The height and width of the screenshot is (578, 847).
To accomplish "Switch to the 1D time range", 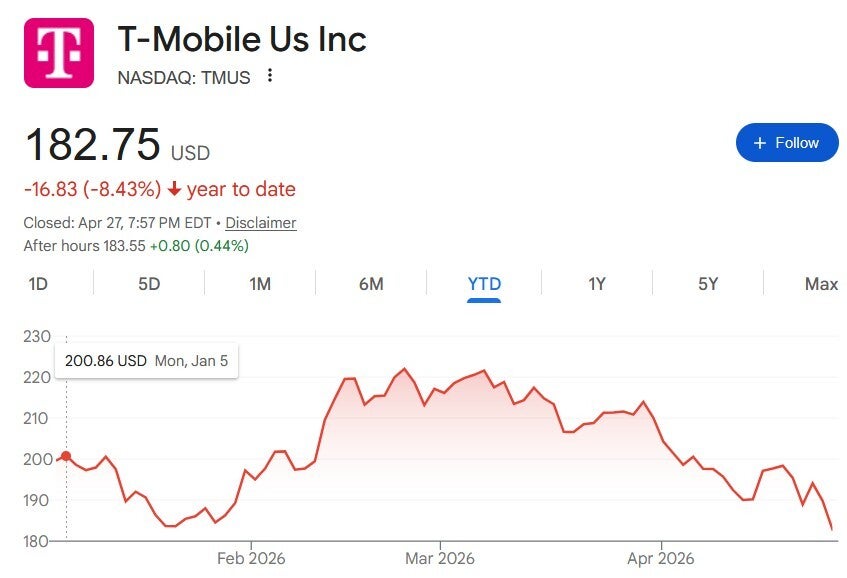I will click(x=36, y=284).
